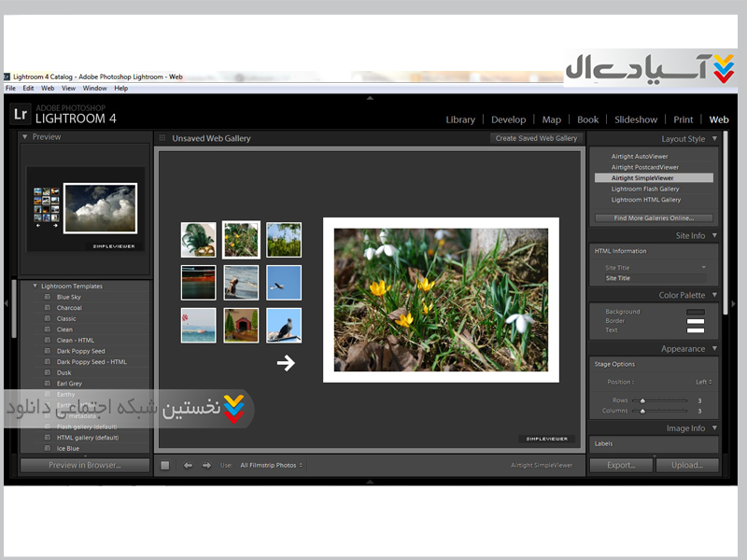Collapse the Lightroom Templates folder
The width and height of the screenshot is (747, 560).
(x=35, y=287)
